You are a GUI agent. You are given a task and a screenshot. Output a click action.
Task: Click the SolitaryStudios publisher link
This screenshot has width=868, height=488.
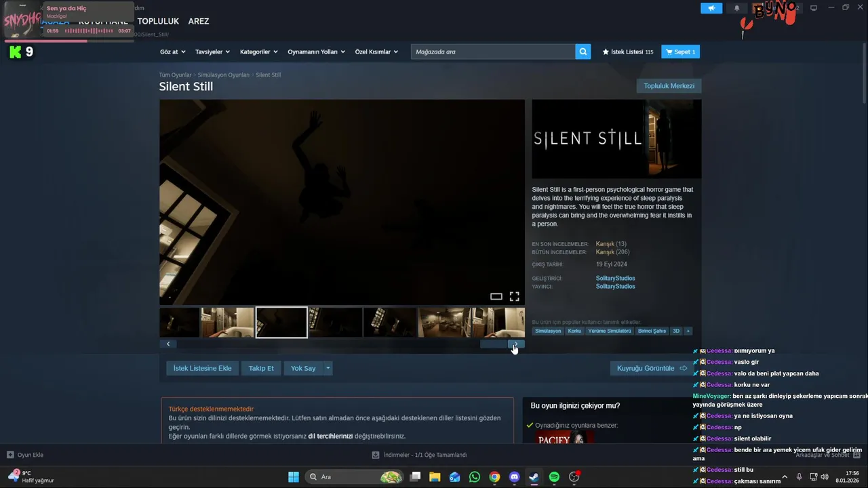point(616,286)
